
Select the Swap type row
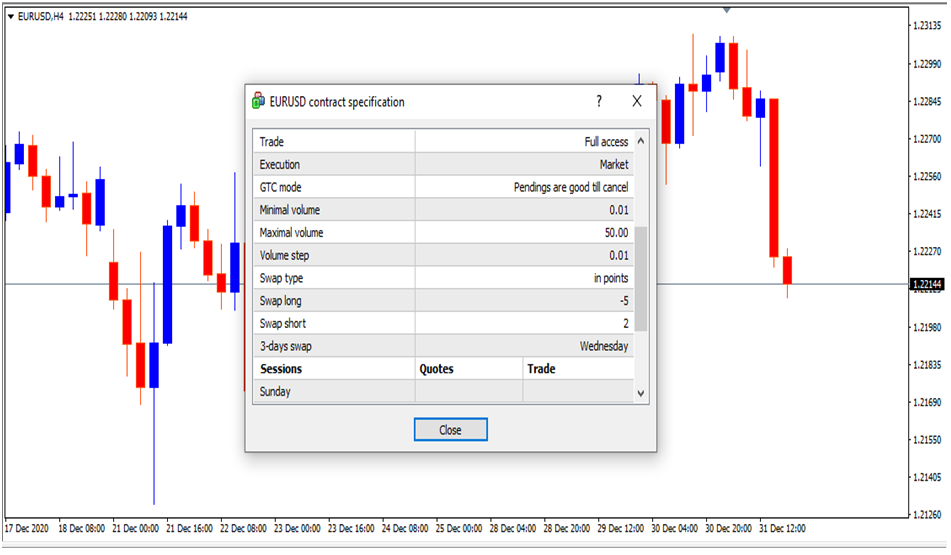click(x=443, y=278)
